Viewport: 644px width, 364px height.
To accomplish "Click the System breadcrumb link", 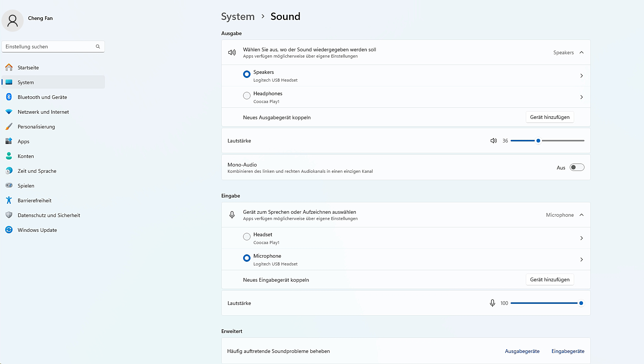I will 238,17.
